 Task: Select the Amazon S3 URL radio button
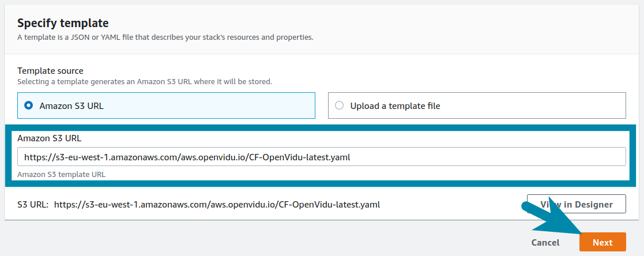click(28, 106)
